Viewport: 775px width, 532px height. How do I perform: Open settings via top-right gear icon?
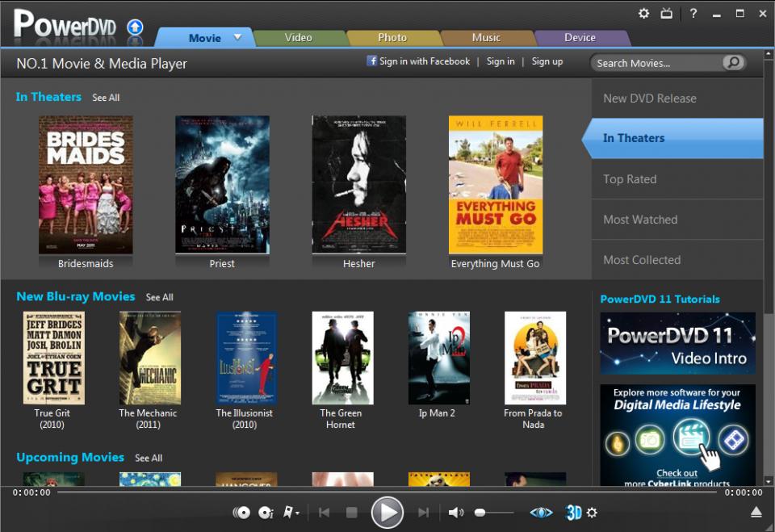643,14
